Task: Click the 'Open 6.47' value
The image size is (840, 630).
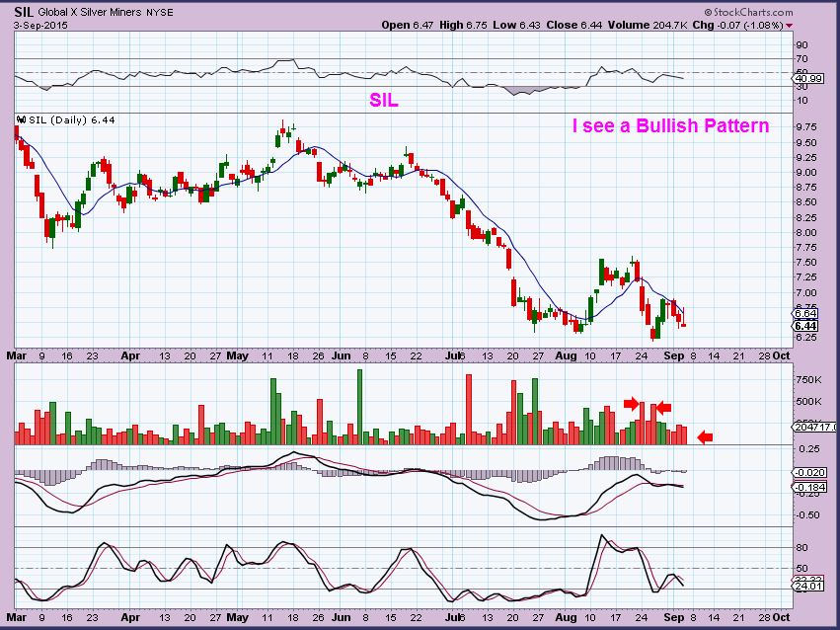Action: tap(407, 25)
